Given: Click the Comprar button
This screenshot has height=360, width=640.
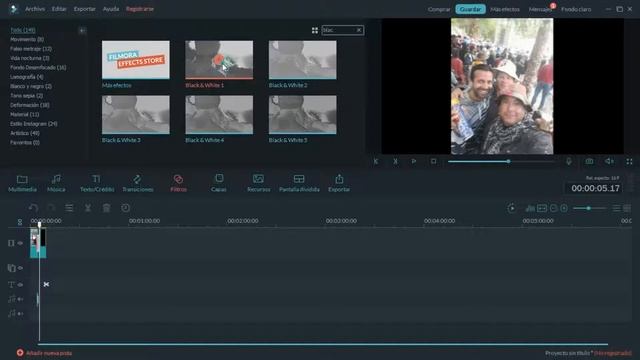Looking at the screenshot, I should click(x=439, y=9).
